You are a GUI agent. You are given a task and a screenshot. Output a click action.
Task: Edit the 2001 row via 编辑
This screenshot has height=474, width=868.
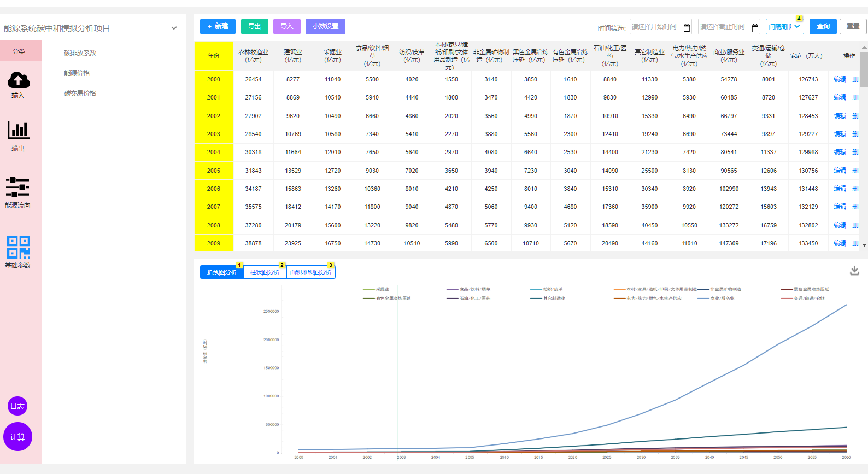(x=840, y=97)
